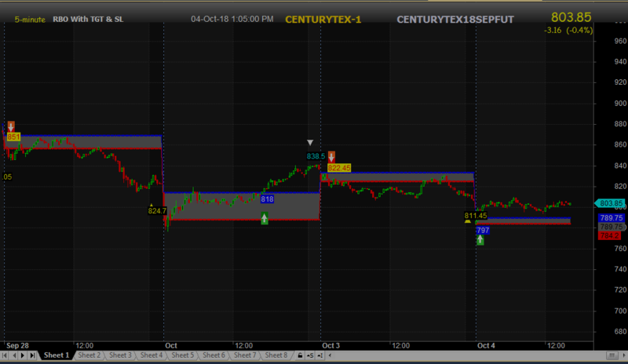Click yellow up triangle below 811.45
628x364 pixels.
(468, 220)
